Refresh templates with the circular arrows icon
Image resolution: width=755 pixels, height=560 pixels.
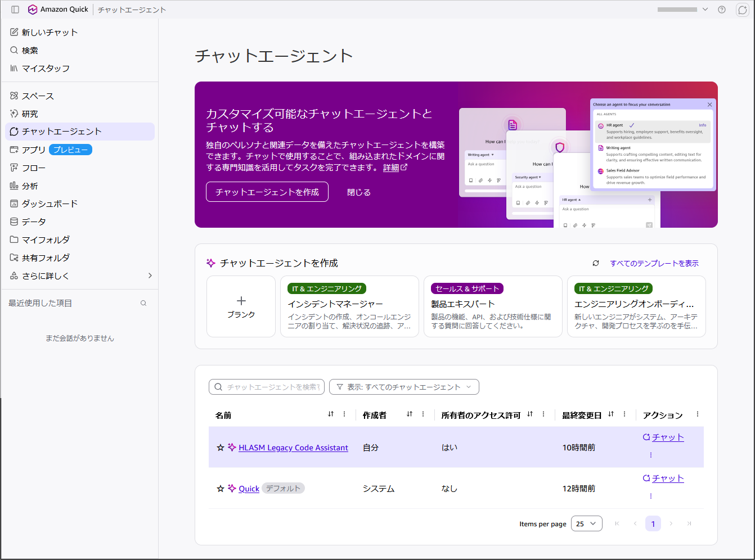pos(596,263)
